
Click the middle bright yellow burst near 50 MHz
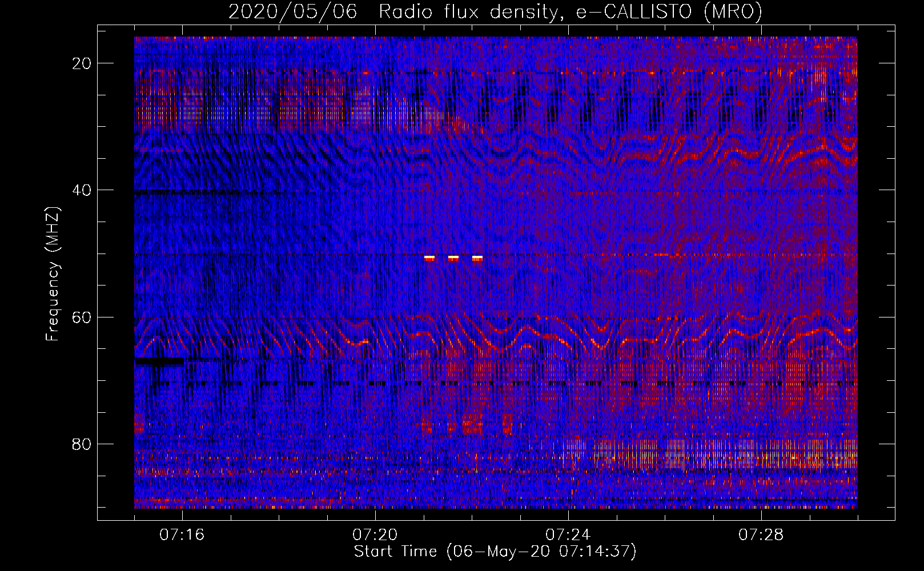[453, 258]
